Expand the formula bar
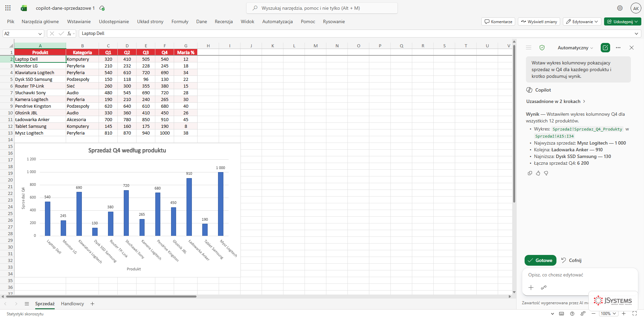 point(636,34)
